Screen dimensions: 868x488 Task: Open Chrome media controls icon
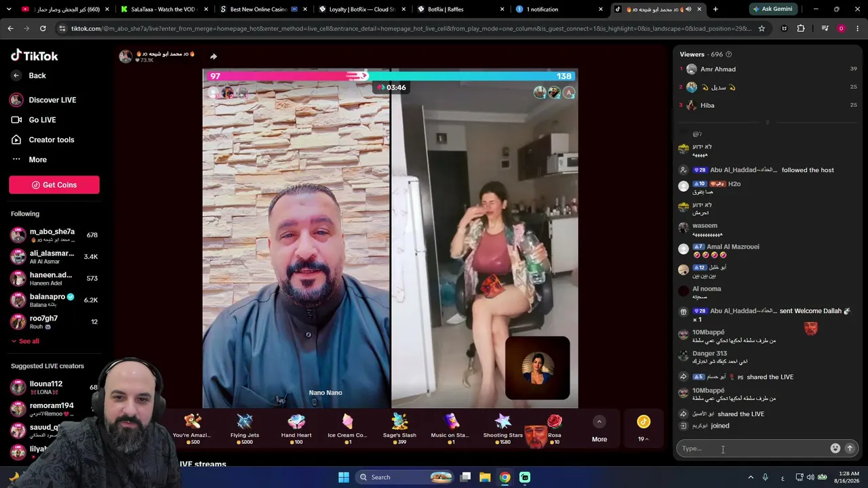(x=825, y=28)
